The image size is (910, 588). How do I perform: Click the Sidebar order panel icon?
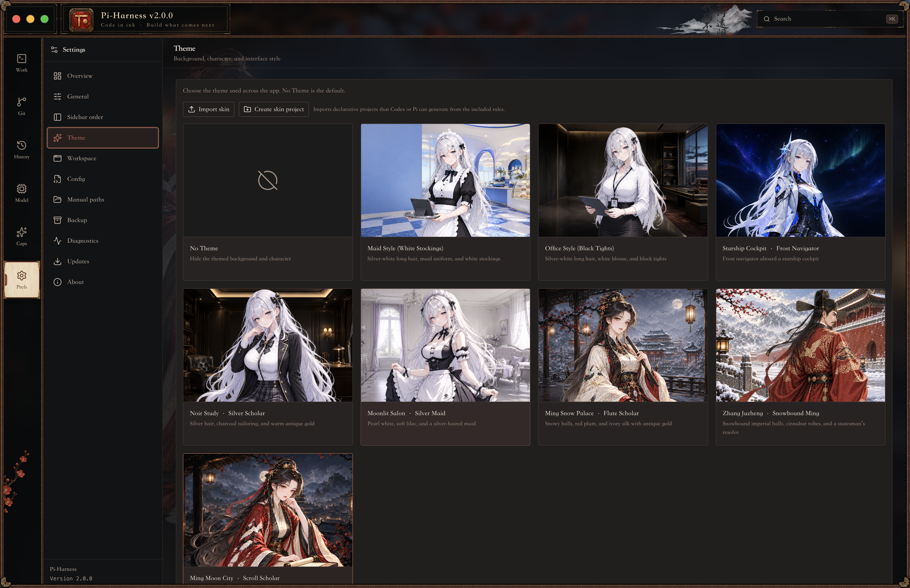tap(57, 117)
